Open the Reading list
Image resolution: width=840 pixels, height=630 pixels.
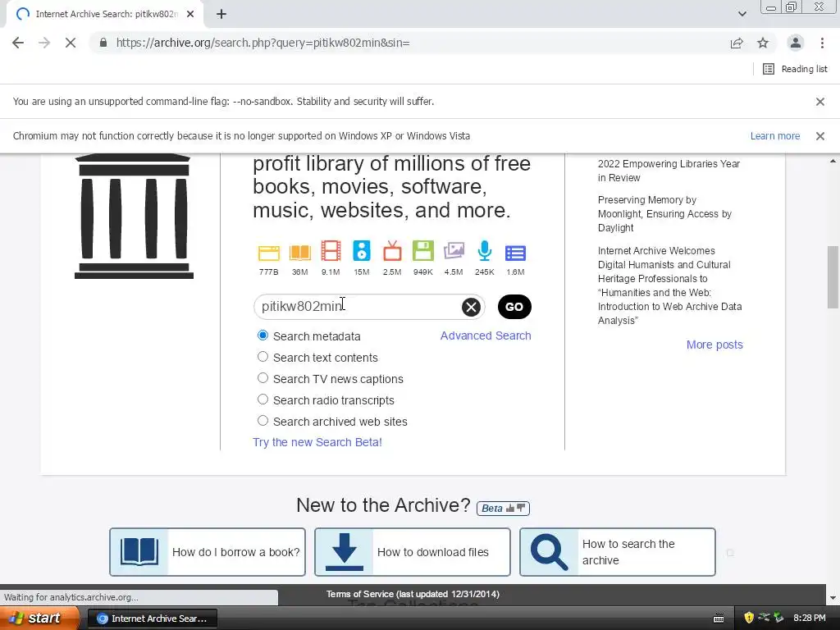tap(795, 69)
